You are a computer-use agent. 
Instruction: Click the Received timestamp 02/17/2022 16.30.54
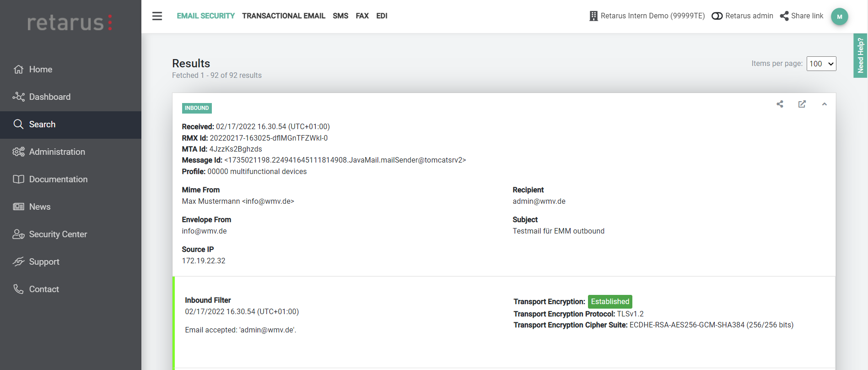tap(273, 127)
